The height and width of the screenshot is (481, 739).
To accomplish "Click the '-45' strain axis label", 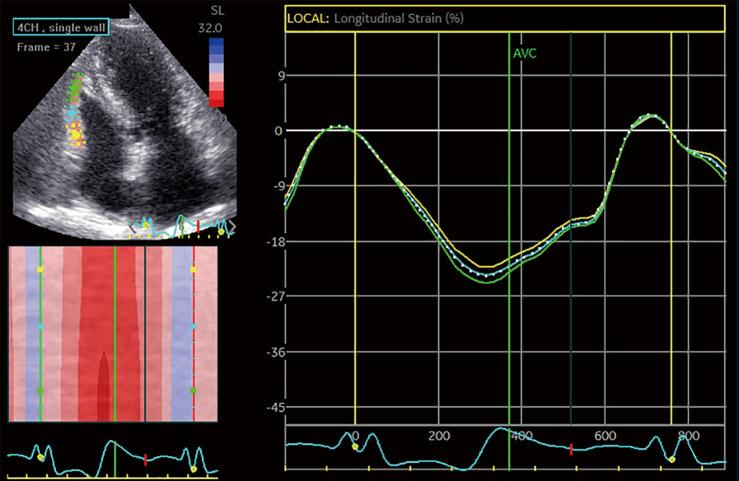I will [x=276, y=408].
